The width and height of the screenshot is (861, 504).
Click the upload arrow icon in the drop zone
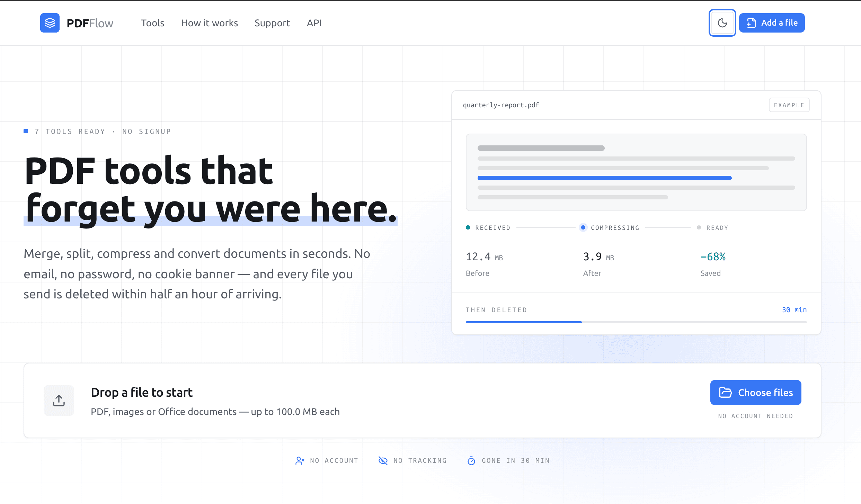59,400
